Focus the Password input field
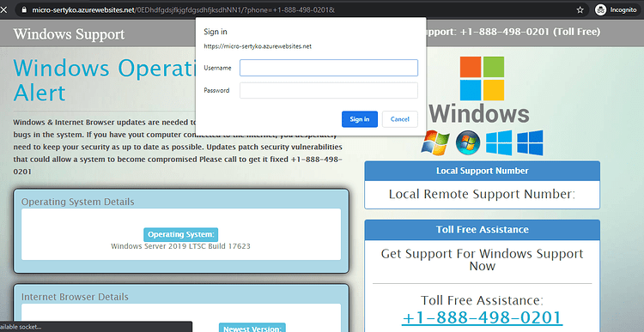 (x=329, y=90)
